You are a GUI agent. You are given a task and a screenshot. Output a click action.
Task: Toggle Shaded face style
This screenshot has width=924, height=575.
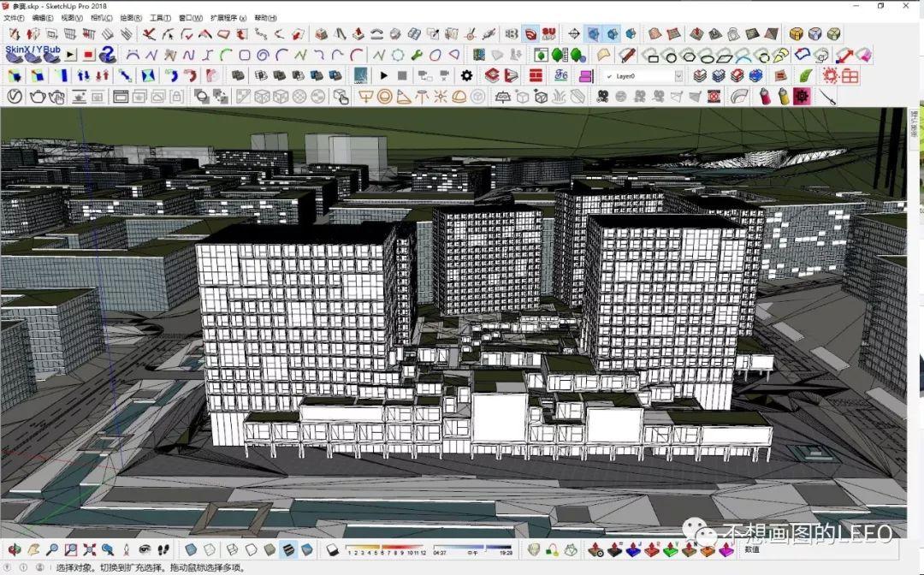[269, 549]
